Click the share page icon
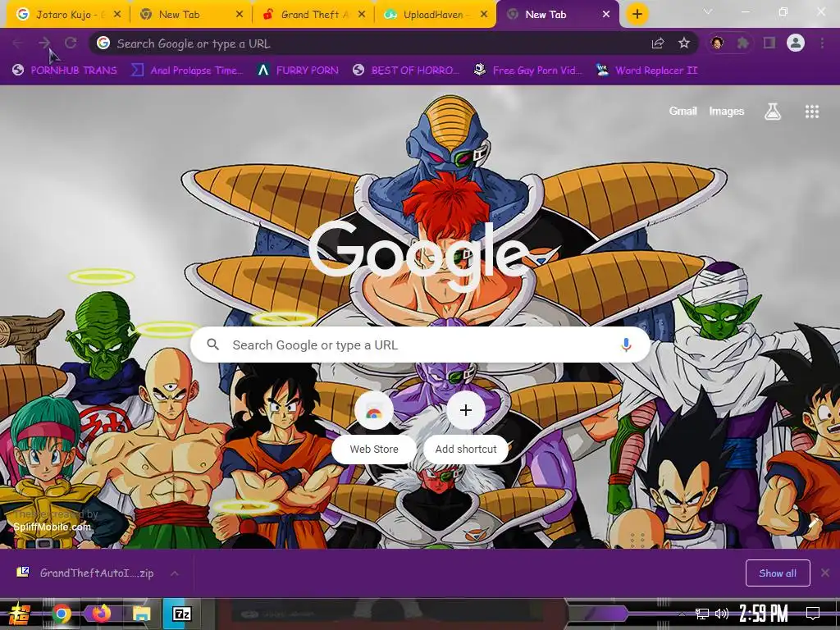The image size is (840, 630). [658, 43]
